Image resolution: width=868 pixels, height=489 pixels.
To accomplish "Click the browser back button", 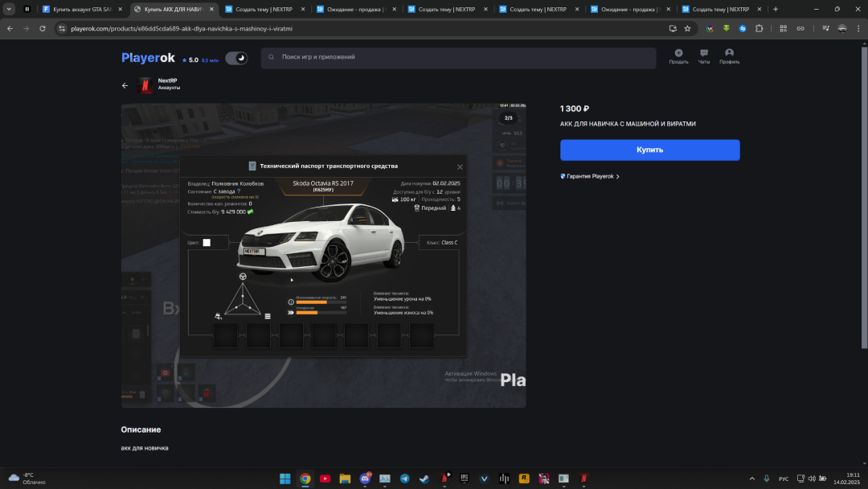I will 10,28.
